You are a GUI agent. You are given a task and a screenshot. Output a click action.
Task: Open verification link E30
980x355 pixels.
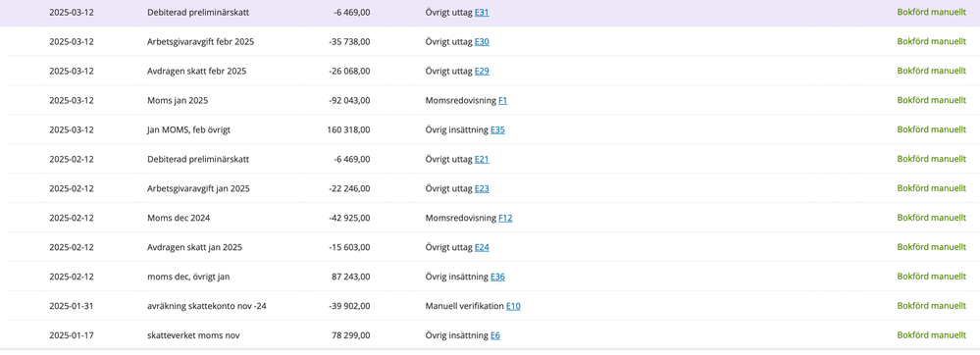pyautogui.click(x=482, y=42)
